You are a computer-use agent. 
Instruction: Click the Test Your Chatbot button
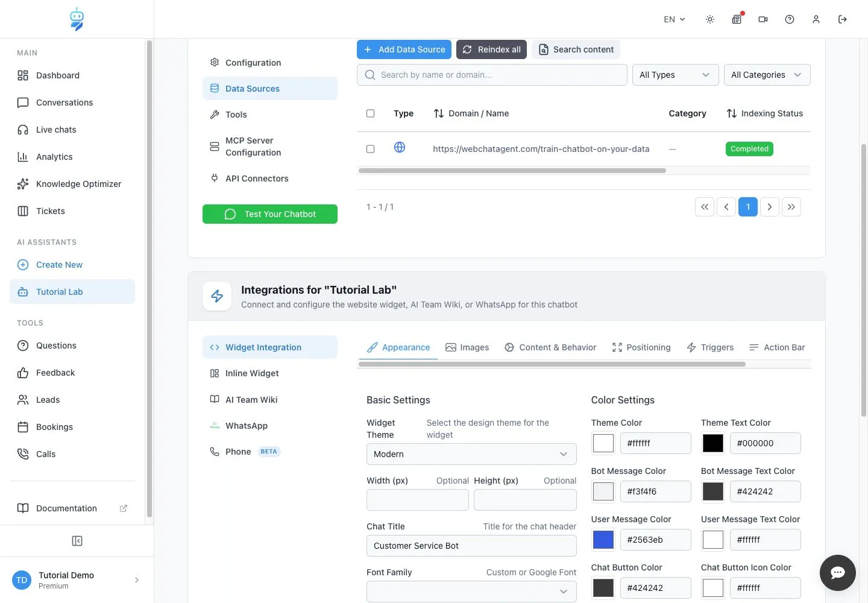pos(270,214)
